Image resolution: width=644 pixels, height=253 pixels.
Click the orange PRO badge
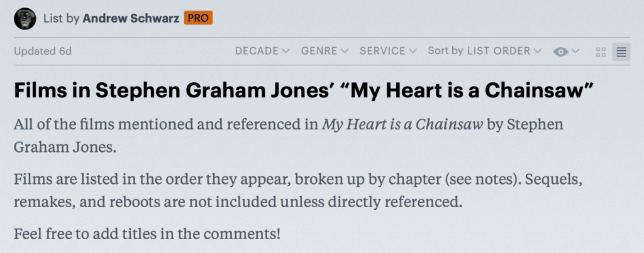(x=198, y=19)
